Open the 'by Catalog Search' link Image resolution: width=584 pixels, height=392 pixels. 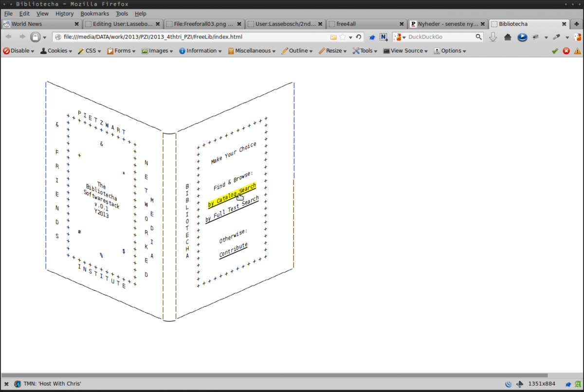click(x=232, y=196)
